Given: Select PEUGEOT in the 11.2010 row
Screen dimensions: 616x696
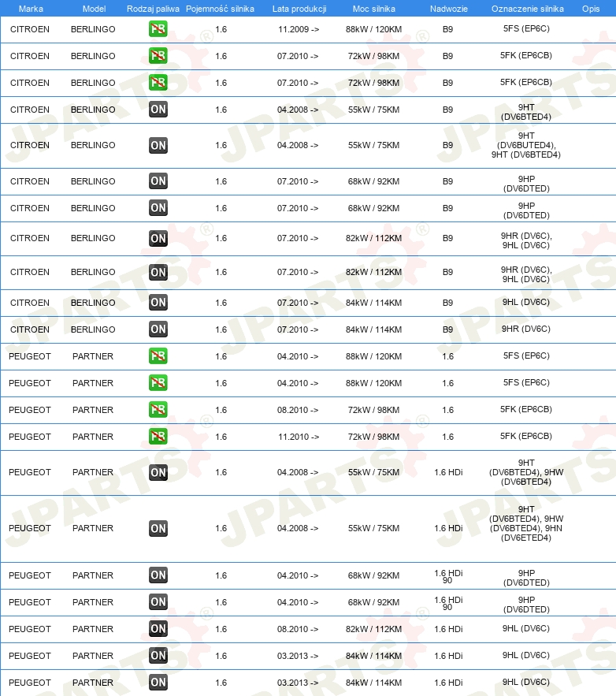Looking at the screenshot, I should pyautogui.click(x=30, y=437).
